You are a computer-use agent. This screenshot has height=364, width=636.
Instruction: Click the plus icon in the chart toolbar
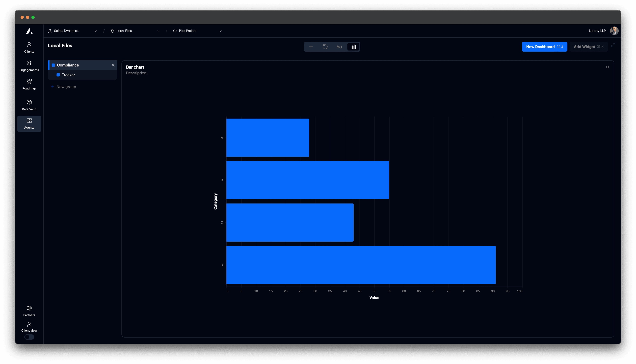[311, 46]
